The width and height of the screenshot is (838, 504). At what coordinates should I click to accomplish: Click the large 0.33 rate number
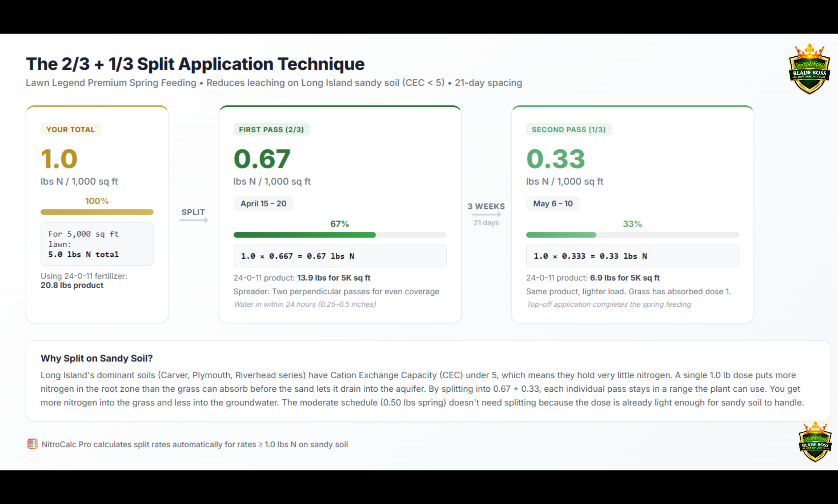click(556, 159)
